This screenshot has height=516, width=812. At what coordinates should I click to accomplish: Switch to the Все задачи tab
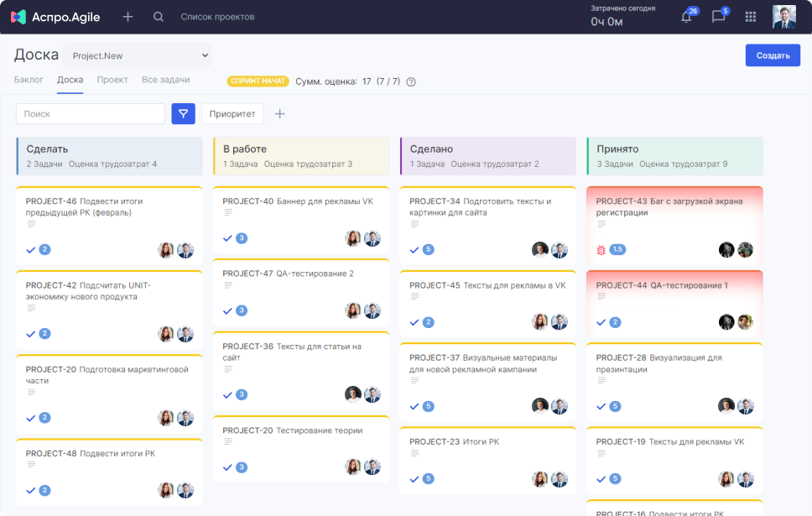tap(165, 80)
